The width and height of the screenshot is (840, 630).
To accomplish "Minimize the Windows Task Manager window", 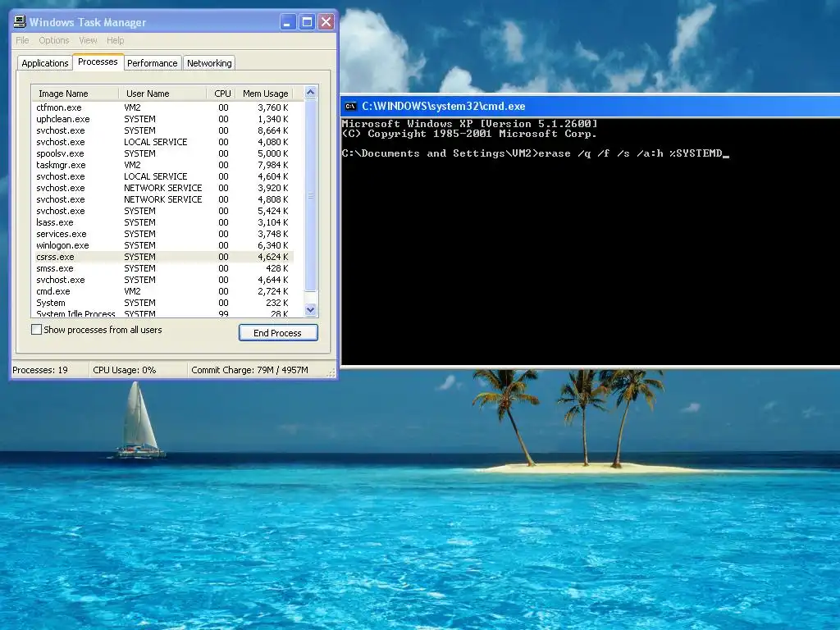I will [288, 22].
